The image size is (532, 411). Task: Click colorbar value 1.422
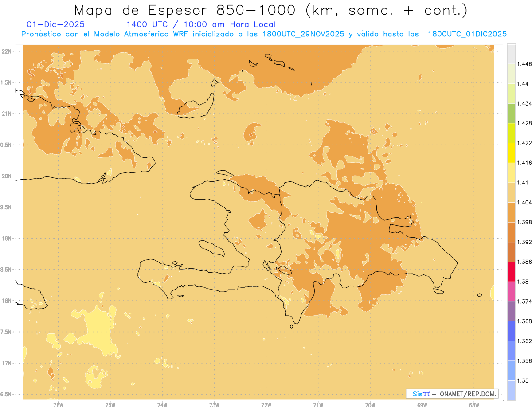point(524,143)
